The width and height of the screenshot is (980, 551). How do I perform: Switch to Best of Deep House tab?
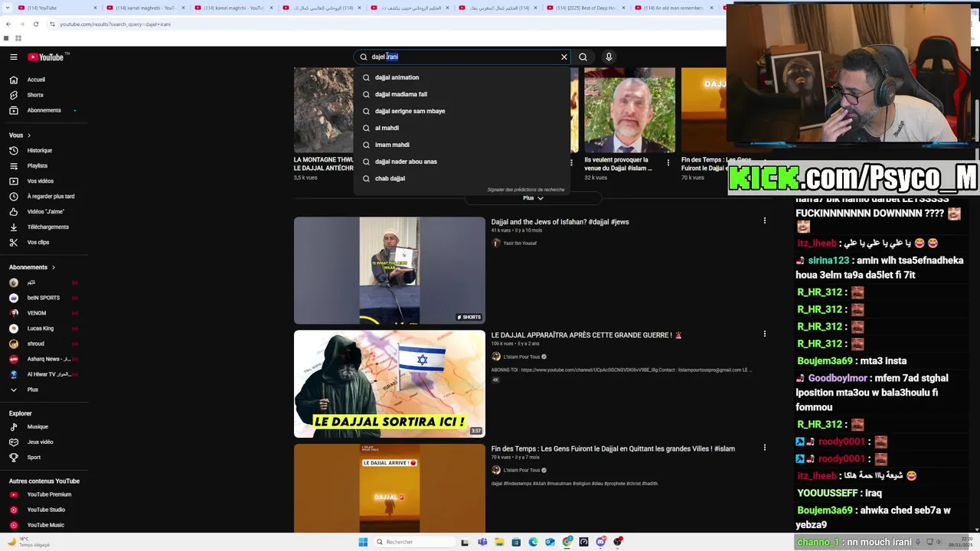(x=586, y=8)
